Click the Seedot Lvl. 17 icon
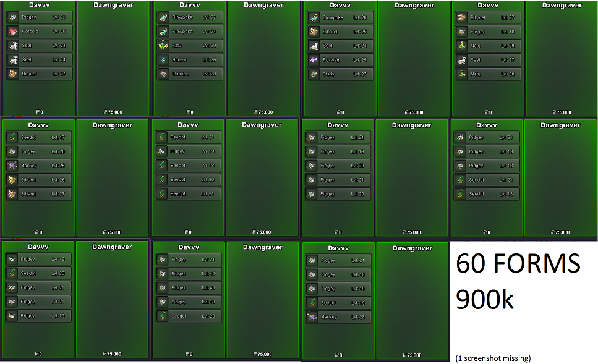Image resolution: width=598 pixels, height=364 pixels. point(12,137)
